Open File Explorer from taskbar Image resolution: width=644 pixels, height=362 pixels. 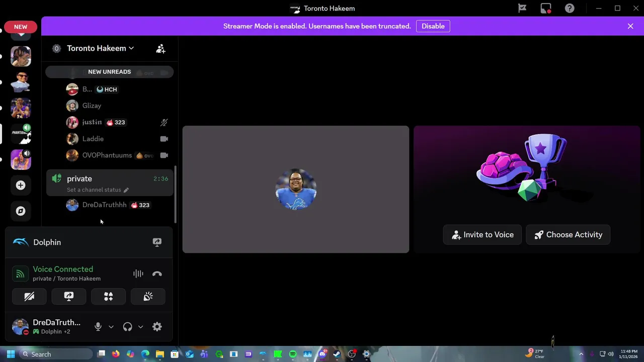[160, 354]
